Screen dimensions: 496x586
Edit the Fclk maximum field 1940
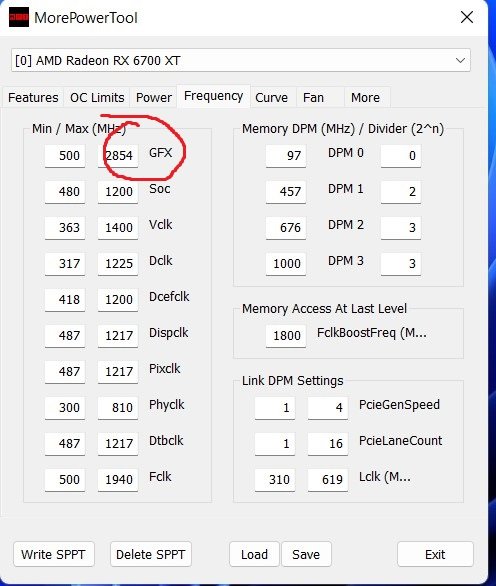coord(118,479)
